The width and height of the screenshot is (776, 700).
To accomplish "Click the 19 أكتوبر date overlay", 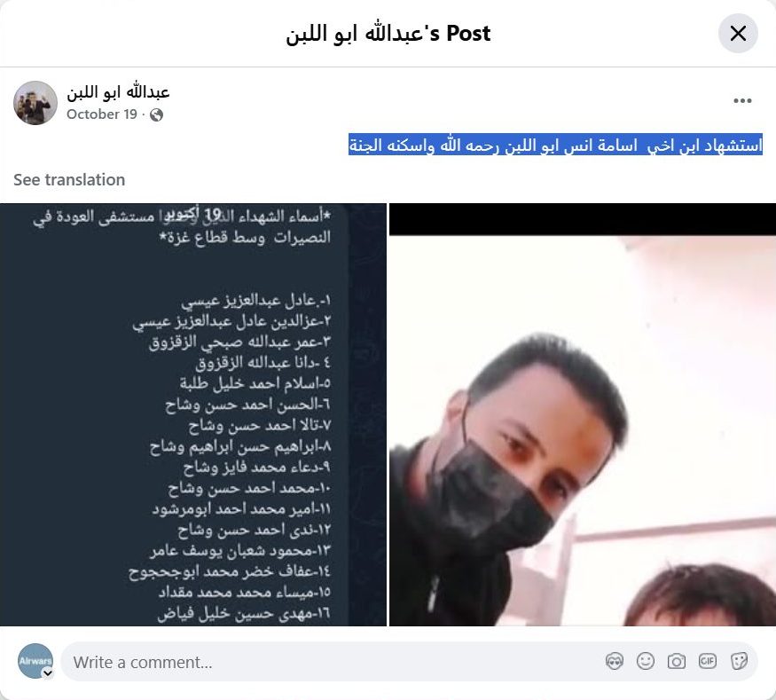I will coord(192,215).
